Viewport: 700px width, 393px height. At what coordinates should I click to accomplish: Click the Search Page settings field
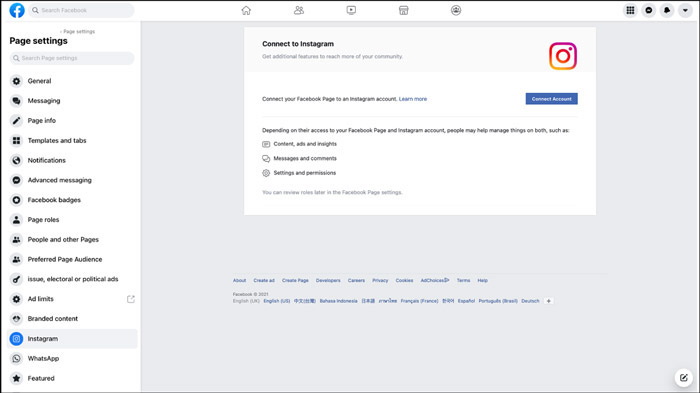[72, 58]
